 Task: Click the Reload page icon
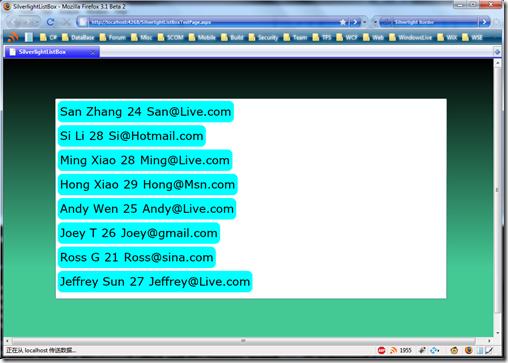pyautogui.click(x=51, y=22)
